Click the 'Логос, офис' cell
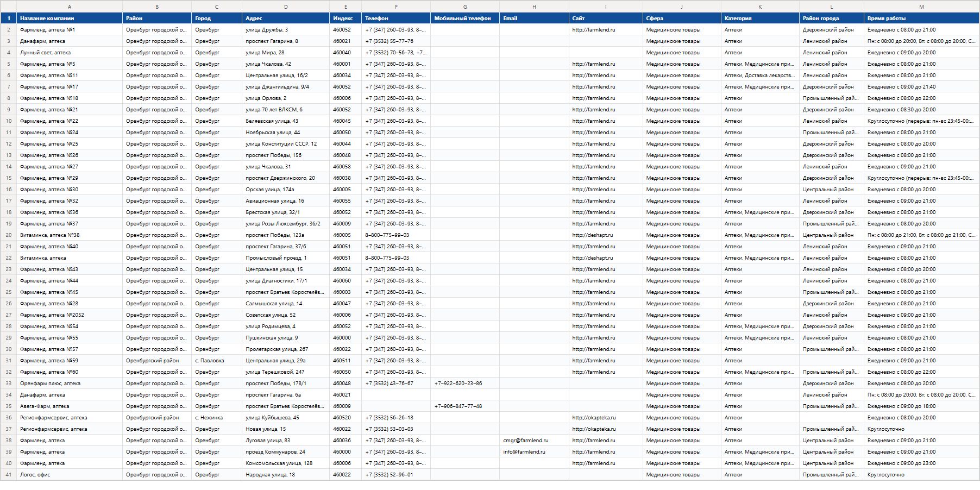 tap(70, 475)
